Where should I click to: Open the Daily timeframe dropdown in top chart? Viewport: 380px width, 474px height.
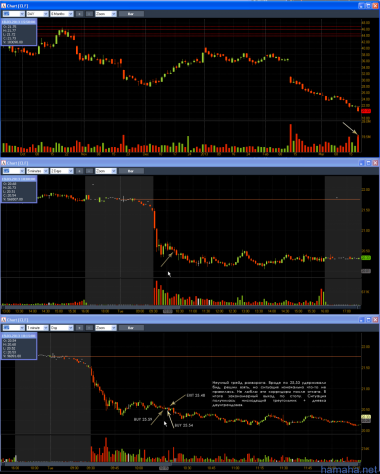coord(37,14)
